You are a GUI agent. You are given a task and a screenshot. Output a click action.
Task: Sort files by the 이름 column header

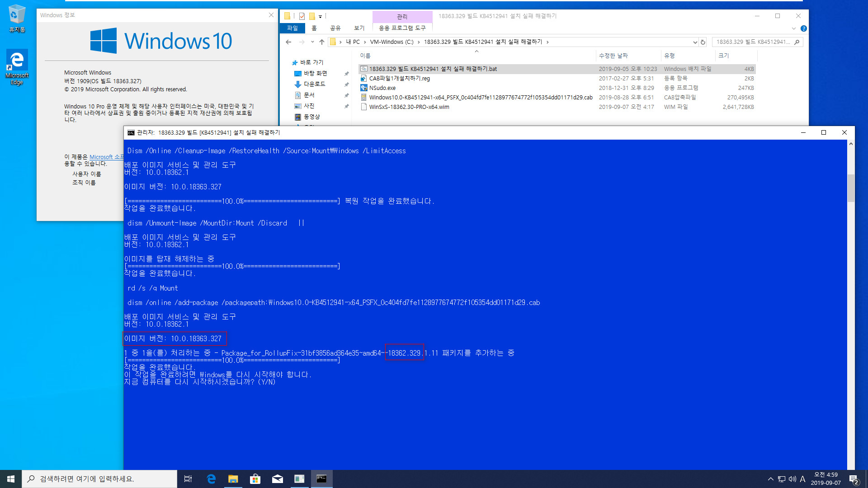(x=365, y=56)
